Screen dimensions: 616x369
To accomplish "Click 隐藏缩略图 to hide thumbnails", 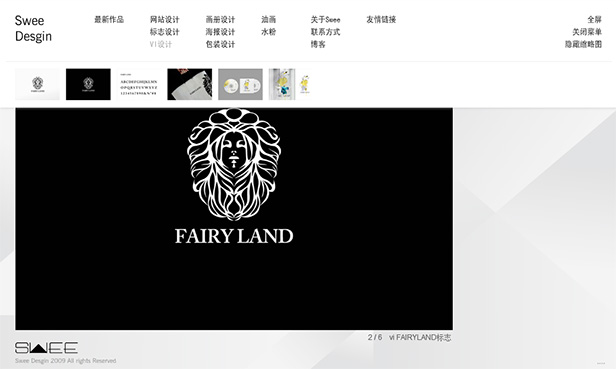I will (583, 44).
